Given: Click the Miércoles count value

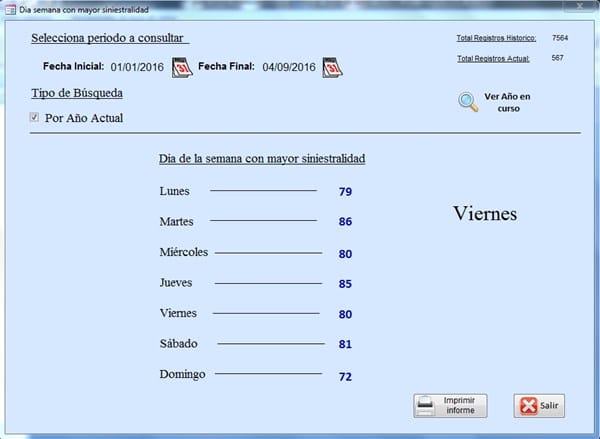Looking at the screenshot, I should 345,254.
